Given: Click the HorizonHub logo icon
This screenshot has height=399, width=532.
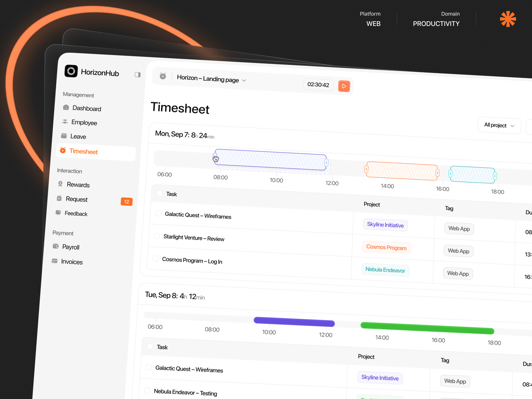Looking at the screenshot, I should [x=71, y=71].
